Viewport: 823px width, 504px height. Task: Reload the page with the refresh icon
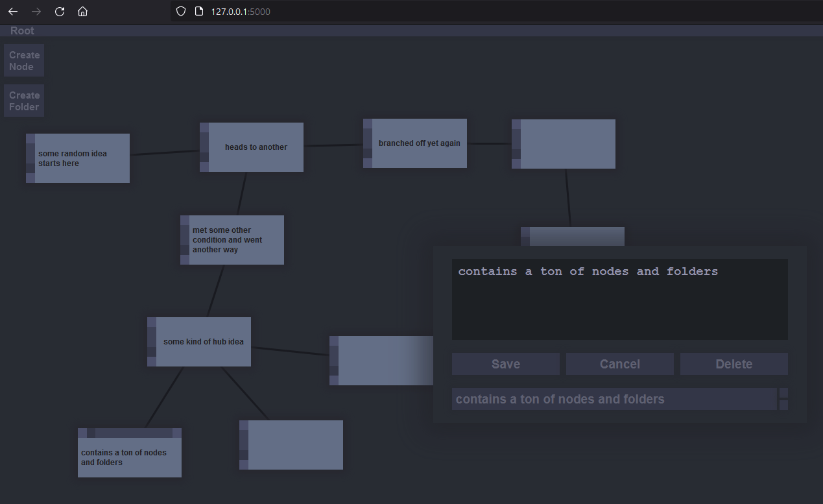pyautogui.click(x=60, y=11)
